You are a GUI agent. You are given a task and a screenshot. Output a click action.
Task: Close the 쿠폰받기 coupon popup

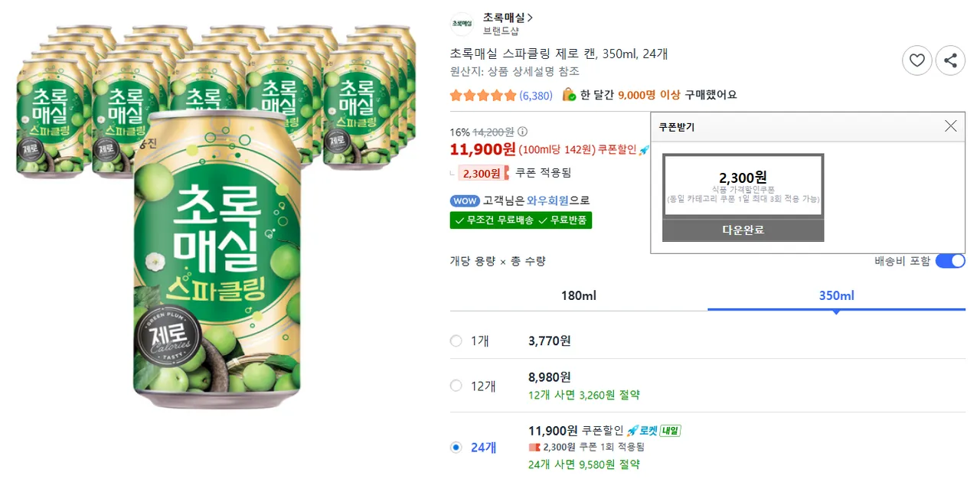950,126
